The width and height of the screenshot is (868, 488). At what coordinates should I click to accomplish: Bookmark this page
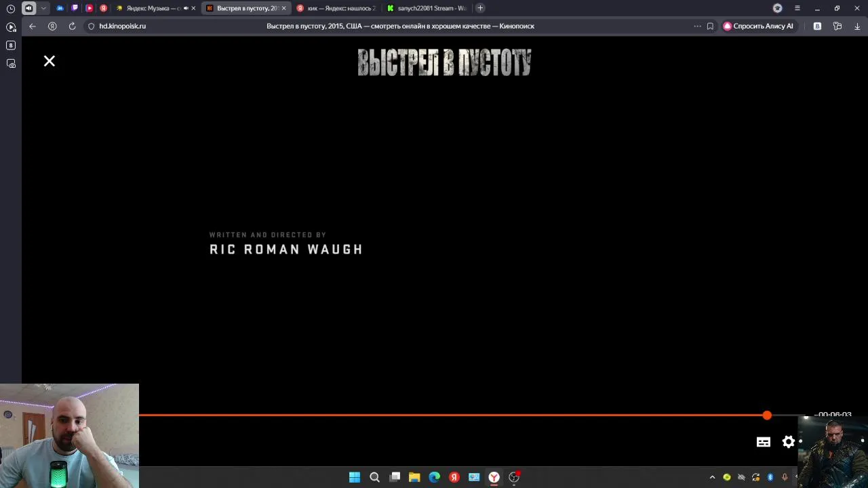pyautogui.click(x=710, y=26)
